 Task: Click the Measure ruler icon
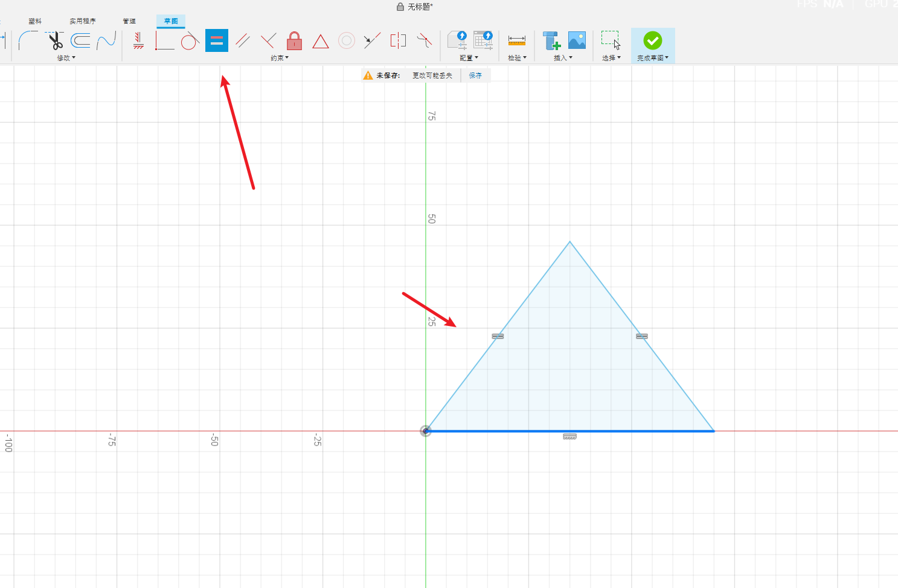(516, 40)
